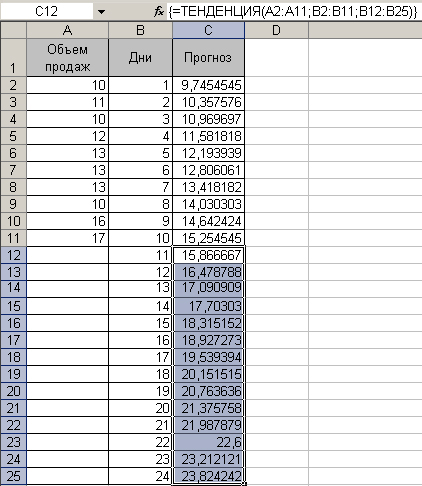Click sales volume cell with value 12
422x486 pixels.
[x=67, y=136]
